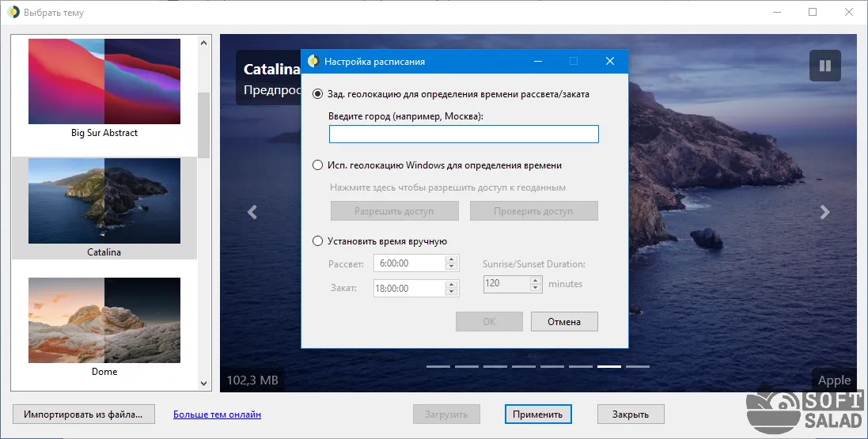Select the Big Sur Abstract theme thumbnail
Viewport: 868px width, 439px height.
pos(104,81)
